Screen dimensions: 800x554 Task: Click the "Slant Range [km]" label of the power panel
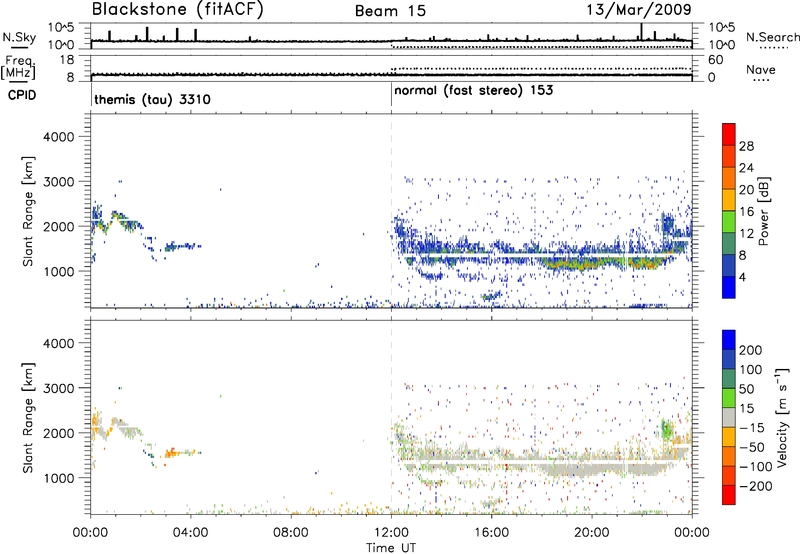coord(28,211)
